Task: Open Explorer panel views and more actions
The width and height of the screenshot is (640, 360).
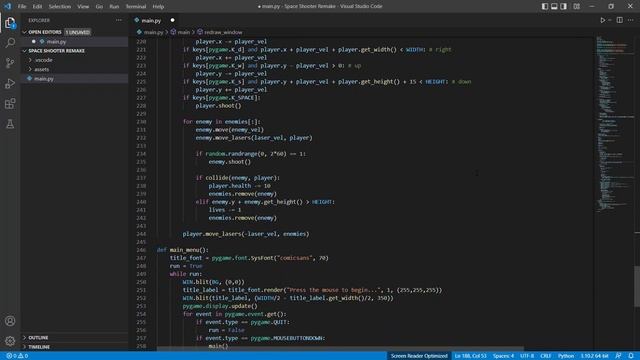Action: (x=119, y=20)
